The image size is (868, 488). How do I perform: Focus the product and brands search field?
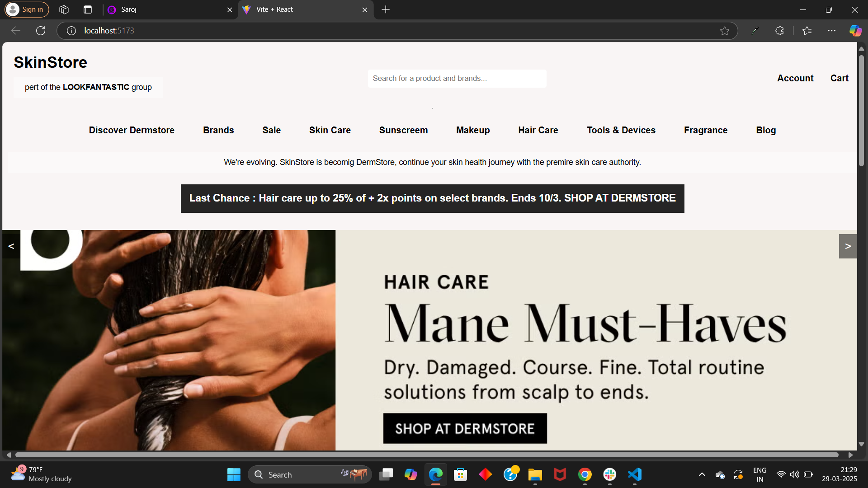(457, 78)
